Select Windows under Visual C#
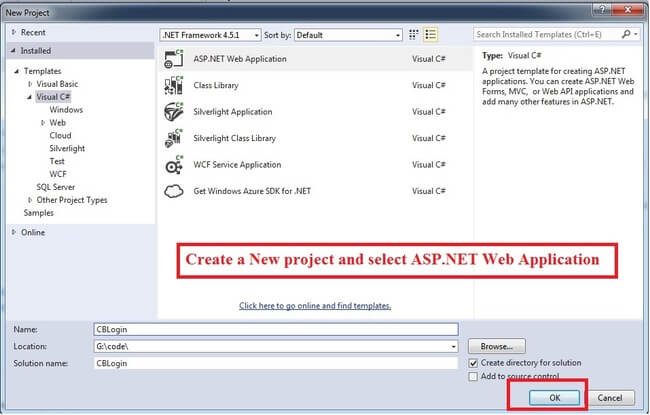Image resolution: width=650 pixels, height=415 pixels. (66, 110)
